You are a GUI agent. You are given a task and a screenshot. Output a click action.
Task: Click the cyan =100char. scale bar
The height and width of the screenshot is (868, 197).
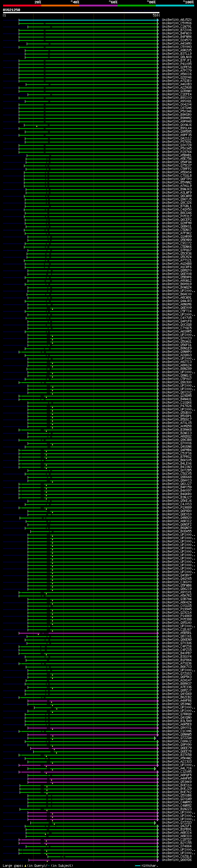tap(137, 866)
